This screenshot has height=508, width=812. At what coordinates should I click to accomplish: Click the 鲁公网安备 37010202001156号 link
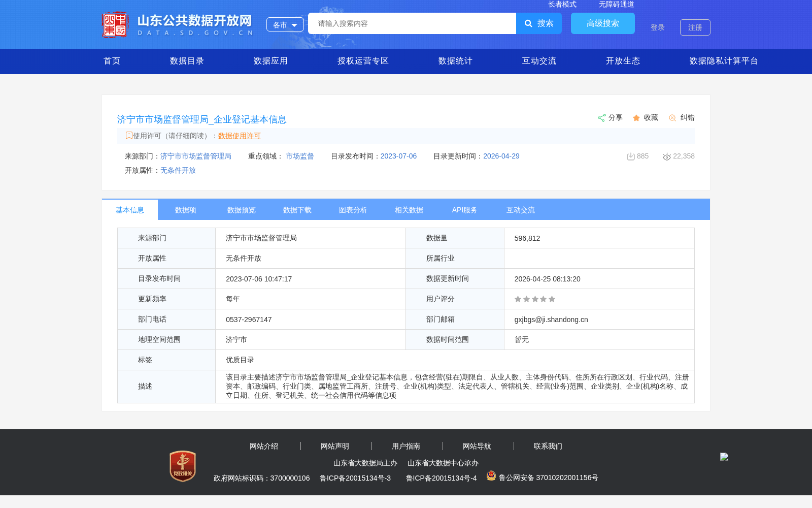(x=549, y=478)
